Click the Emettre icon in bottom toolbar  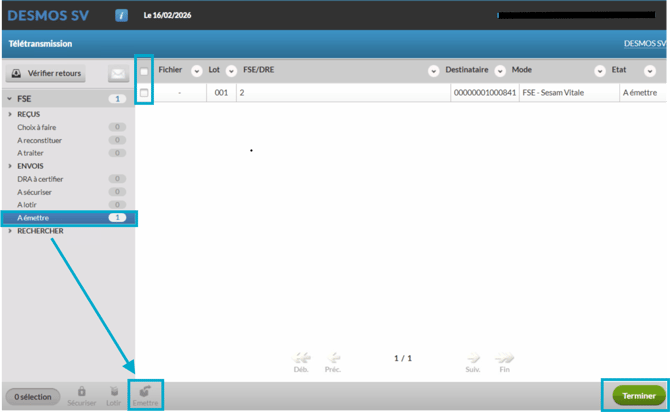pos(147,391)
